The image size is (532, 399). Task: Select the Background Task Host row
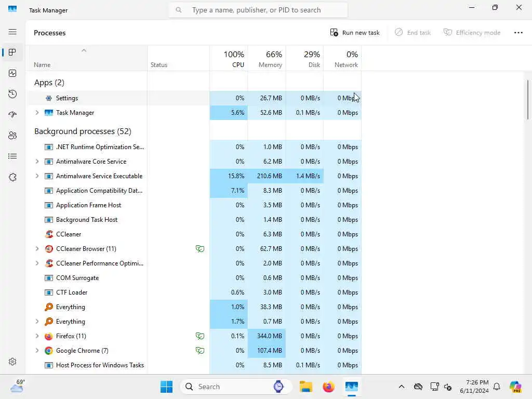coord(194,220)
